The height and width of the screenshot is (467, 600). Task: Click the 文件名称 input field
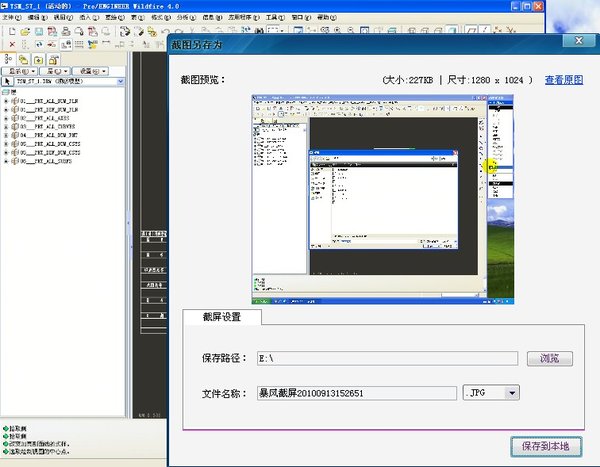pyautogui.click(x=357, y=393)
